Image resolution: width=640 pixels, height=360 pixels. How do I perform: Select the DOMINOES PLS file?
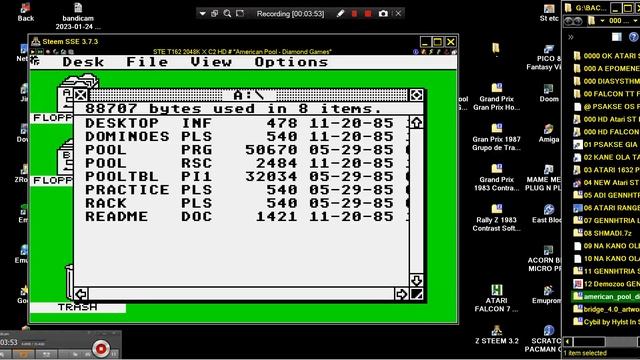tap(239, 136)
